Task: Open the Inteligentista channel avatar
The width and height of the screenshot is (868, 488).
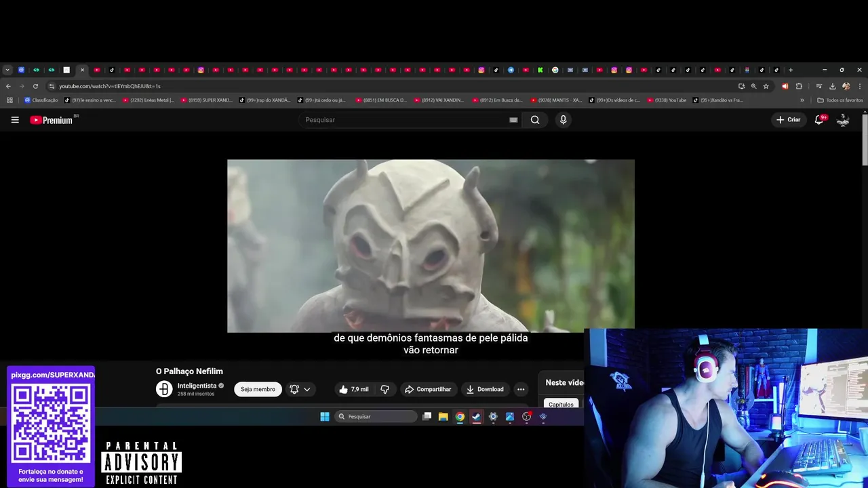Action: click(x=164, y=389)
